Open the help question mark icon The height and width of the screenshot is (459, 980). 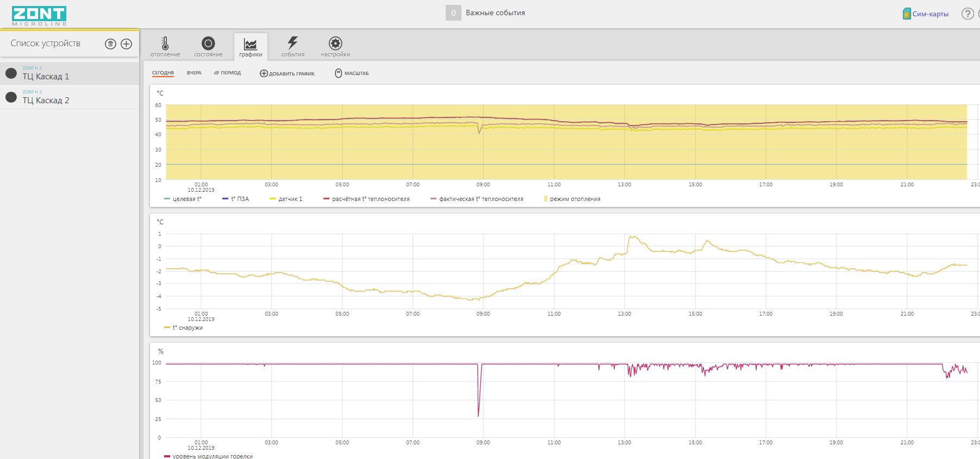pyautogui.click(x=967, y=14)
